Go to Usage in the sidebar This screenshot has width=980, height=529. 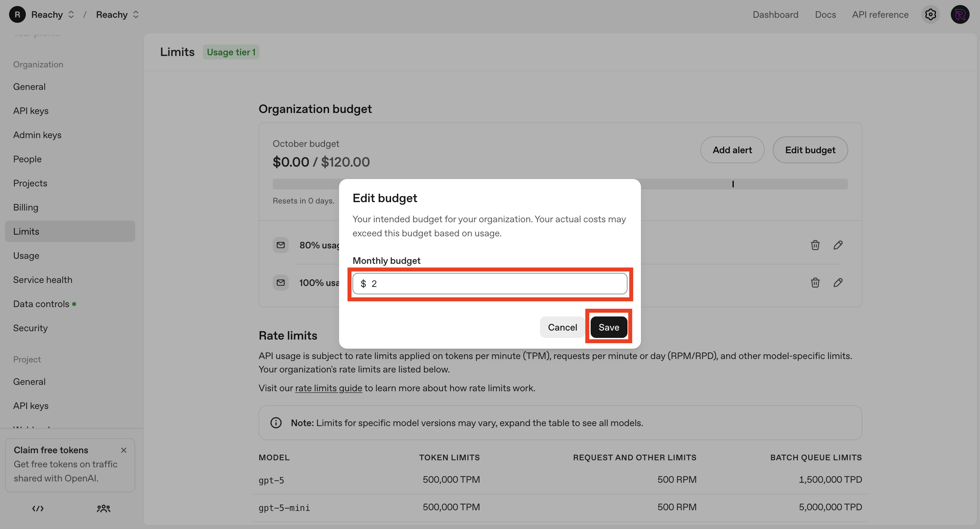[26, 255]
